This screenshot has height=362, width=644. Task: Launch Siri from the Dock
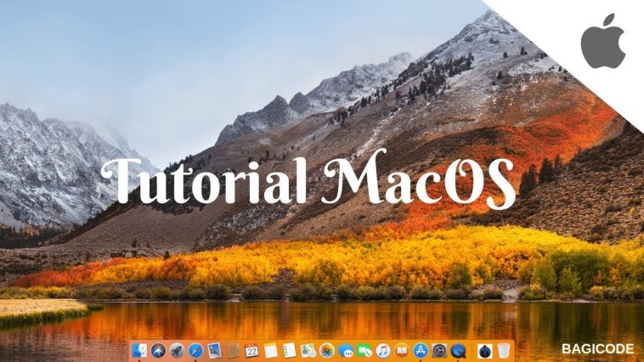(158, 351)
